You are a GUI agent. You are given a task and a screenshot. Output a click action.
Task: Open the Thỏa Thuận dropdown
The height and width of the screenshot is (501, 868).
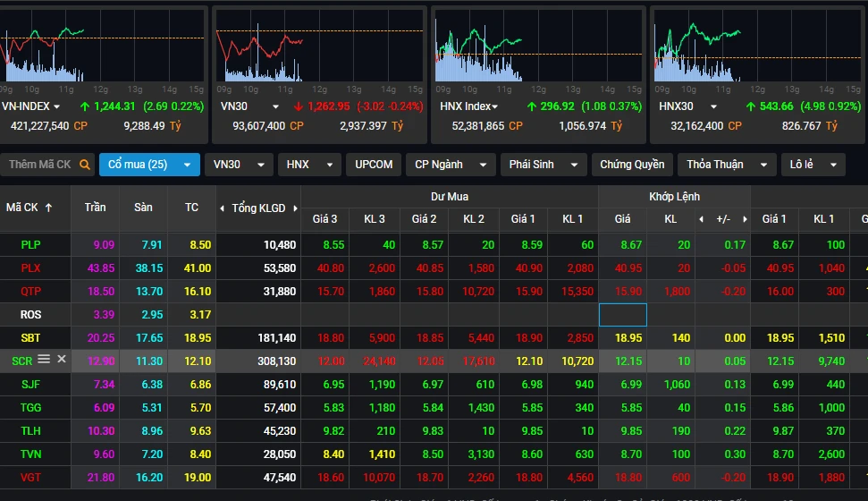(727, 165)
